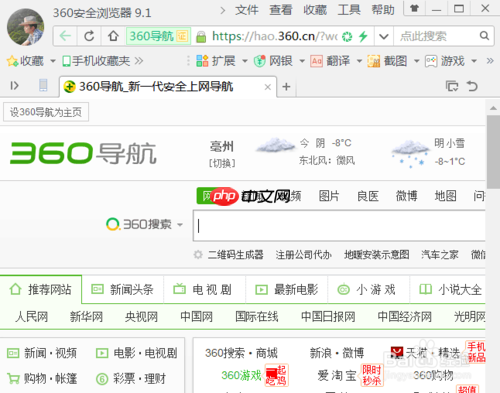500x393 pixels.
Task: Click the 360导航 logo
Action: (83, 153)
